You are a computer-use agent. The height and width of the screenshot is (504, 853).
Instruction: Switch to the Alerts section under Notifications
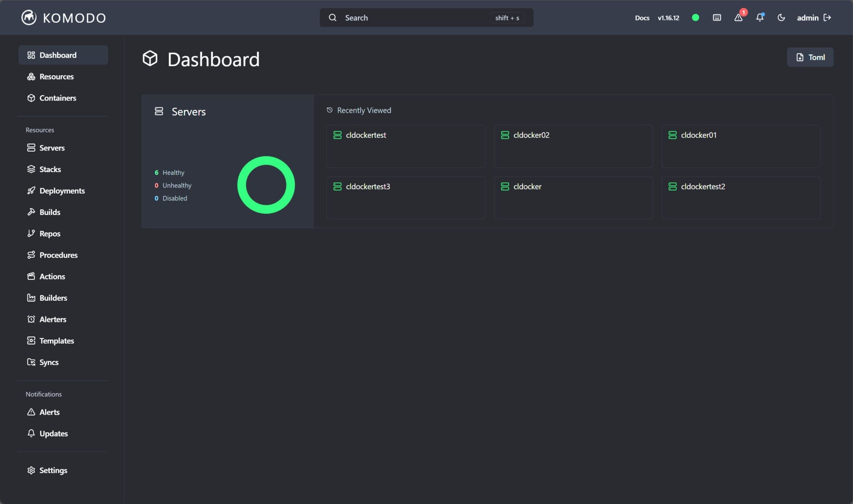click(50, 412)
